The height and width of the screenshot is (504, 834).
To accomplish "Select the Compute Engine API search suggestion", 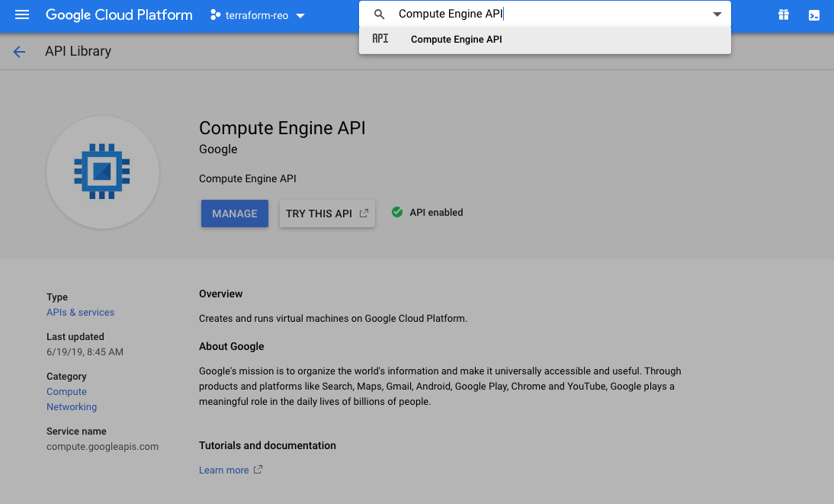I will 544,40.
